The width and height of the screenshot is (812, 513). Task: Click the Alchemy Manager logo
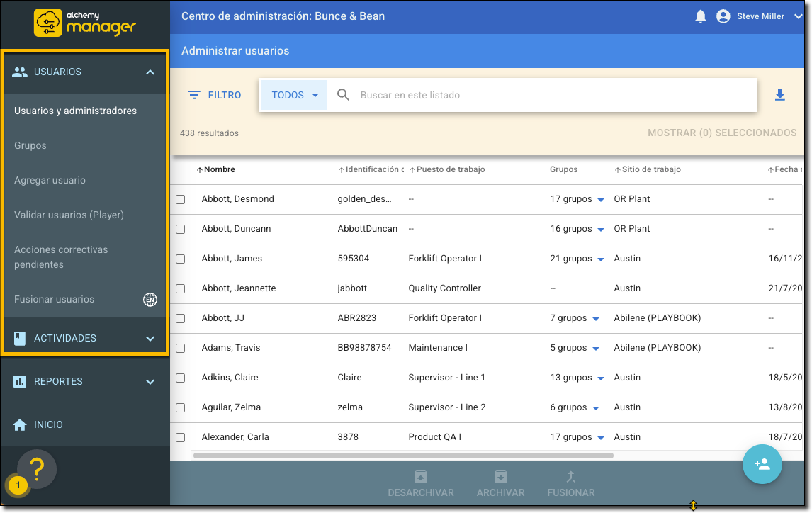click(85, 22)
